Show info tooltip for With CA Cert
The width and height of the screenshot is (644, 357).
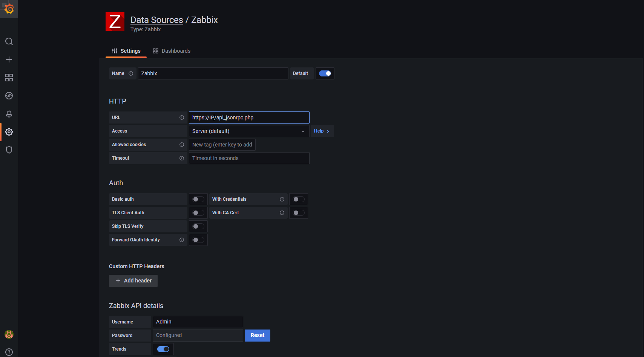click(x=282, y=213)
